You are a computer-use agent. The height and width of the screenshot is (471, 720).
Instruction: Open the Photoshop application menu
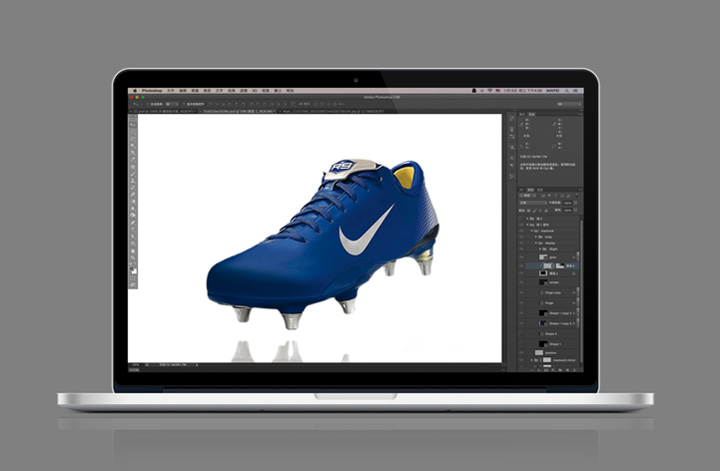152,91
